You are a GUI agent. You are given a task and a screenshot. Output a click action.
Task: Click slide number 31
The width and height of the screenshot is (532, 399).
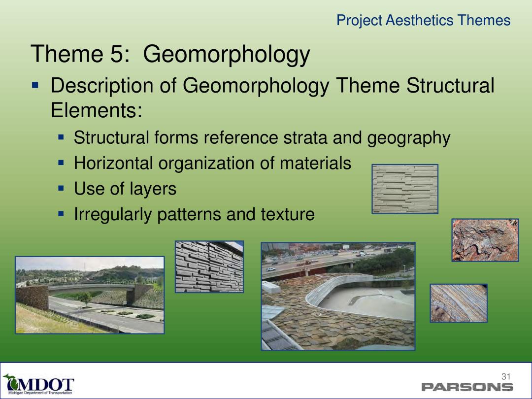pyautogui.click(x=506, y=376)
